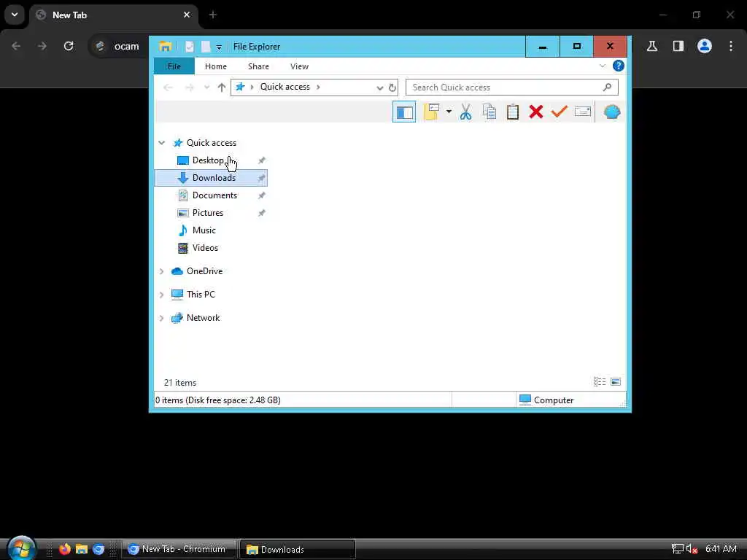This screenshot has height=560, width=747.
Task: Collapse the Quick access tree node
Action: point(161,143)
